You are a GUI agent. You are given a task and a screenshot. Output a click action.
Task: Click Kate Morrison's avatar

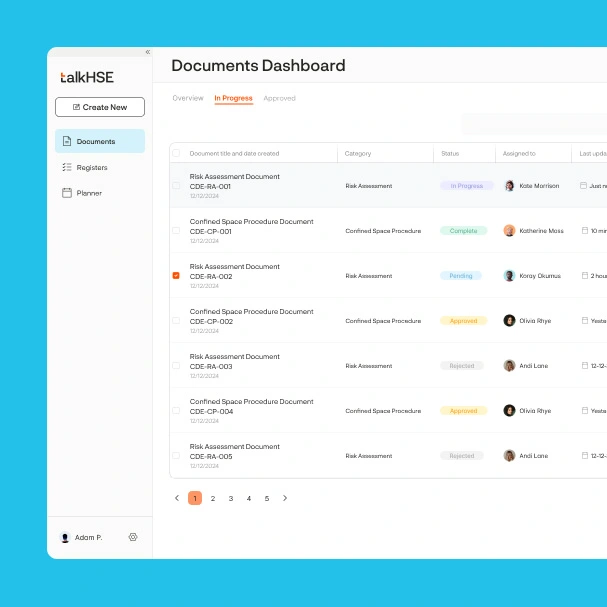point(509,186)
